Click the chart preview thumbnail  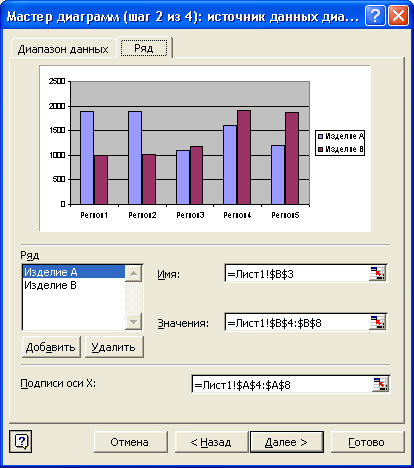(205, 148)
